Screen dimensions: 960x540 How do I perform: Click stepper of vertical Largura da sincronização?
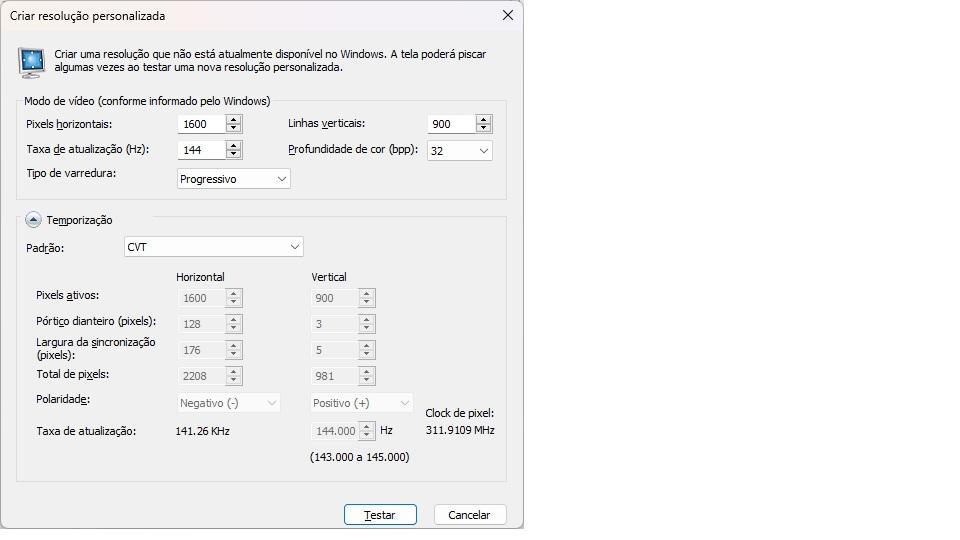(367, 350)
